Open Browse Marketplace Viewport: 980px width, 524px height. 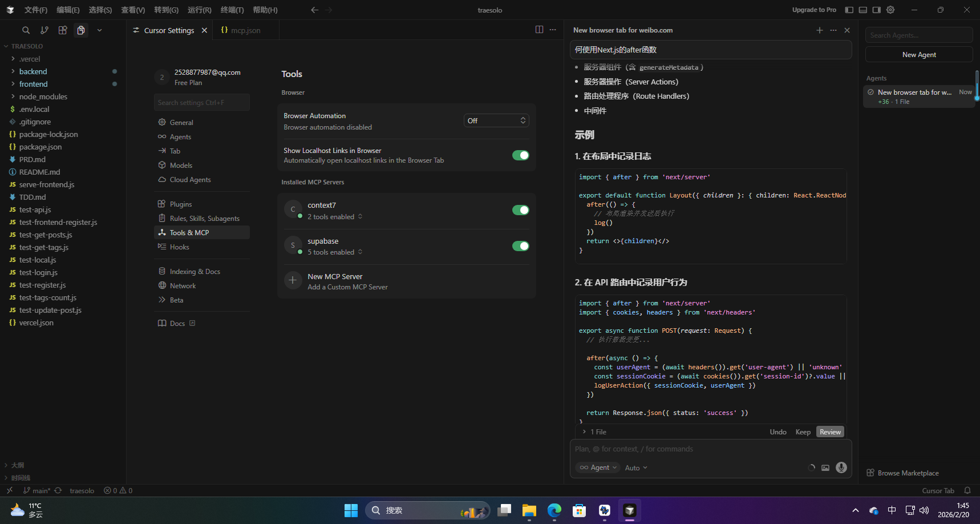point(902,473)
